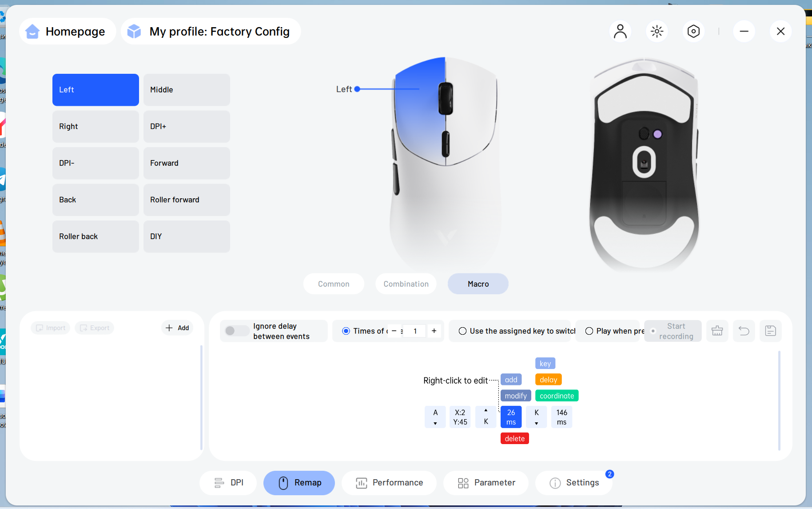Toggle Ignore delay between events switch
Screen dimensions: 812x509
click(236, 331)
